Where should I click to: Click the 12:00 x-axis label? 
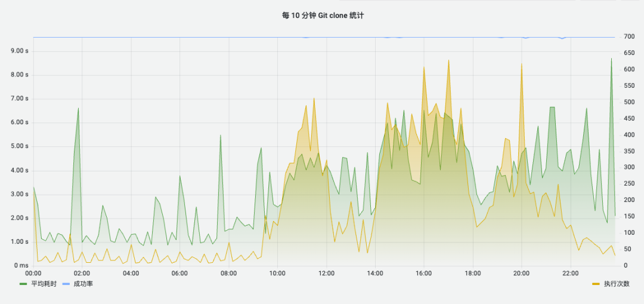[327, 273]
